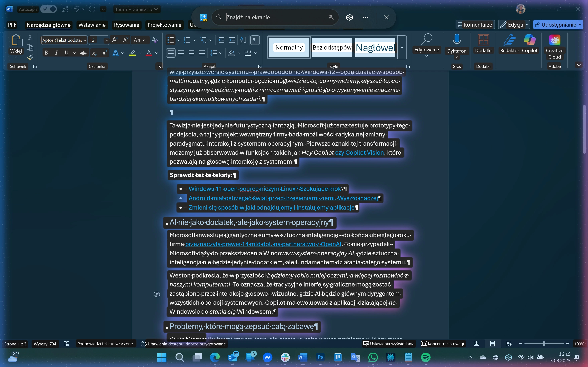Open Quick Access Toolbar customize dropdown

(103, 9)
